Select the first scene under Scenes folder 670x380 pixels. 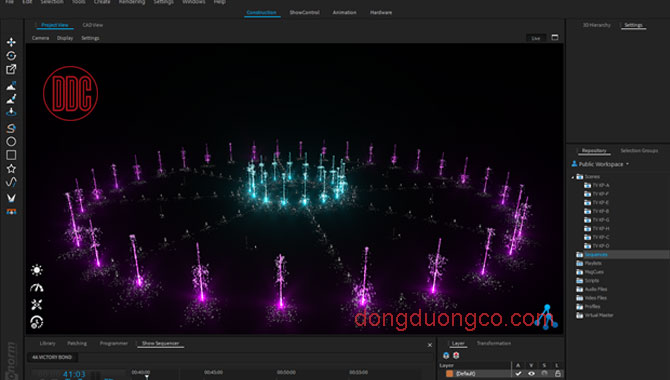[601, 186]
